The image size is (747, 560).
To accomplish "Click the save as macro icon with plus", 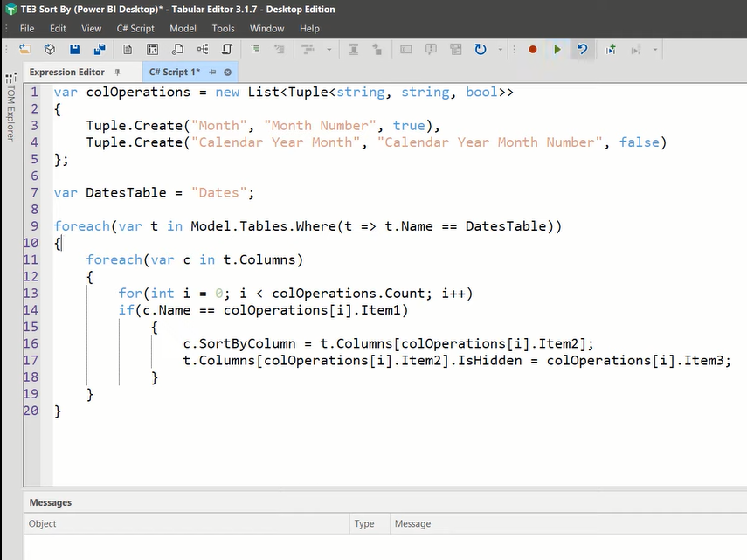I will click(611, 50).
